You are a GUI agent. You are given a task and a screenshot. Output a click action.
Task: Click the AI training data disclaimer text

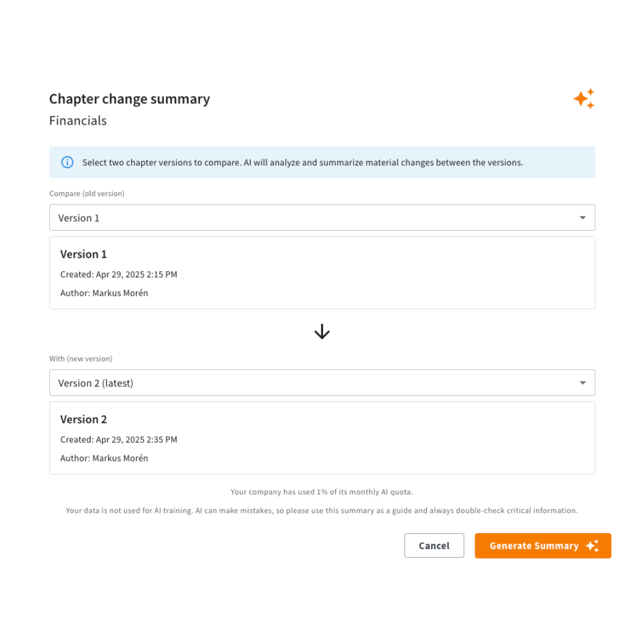click(x=322, y=510)
